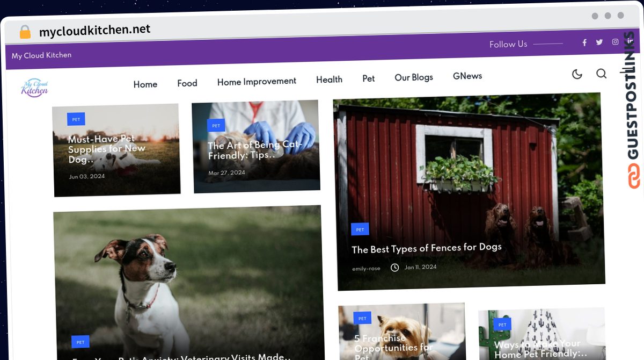This screenshot has height=360, width=644.
Task: Open The Best Types of Fences for Dogs
Action: click(x=427, y=248)
